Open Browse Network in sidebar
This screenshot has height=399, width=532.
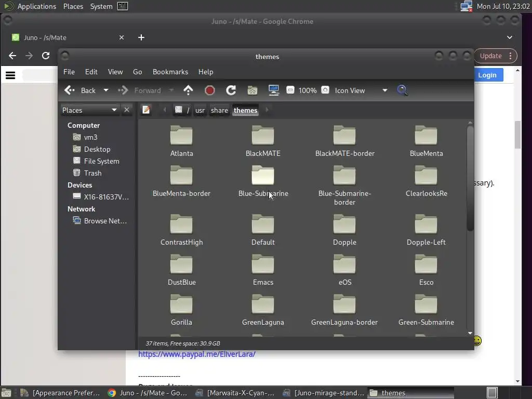(105, 221)
